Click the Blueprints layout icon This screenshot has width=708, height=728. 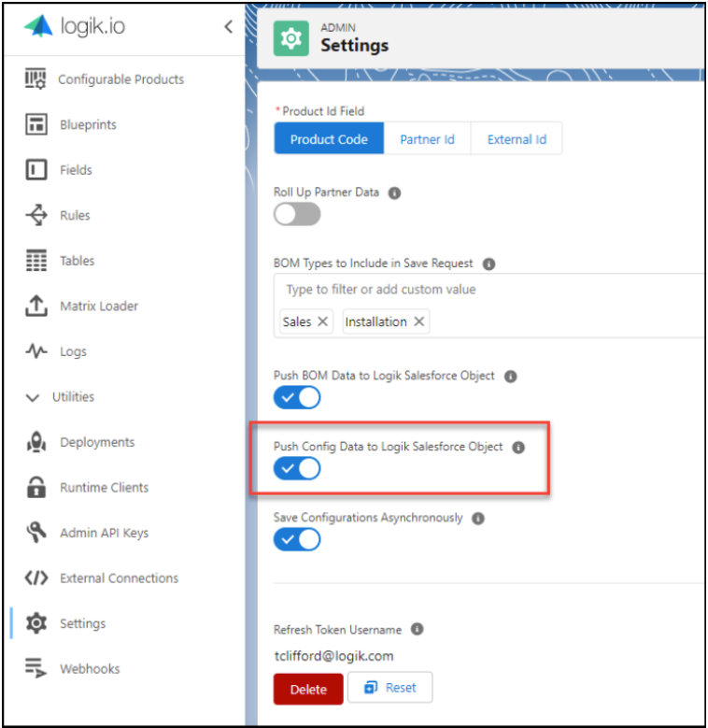pyautogui.click(x=35, y=124)
